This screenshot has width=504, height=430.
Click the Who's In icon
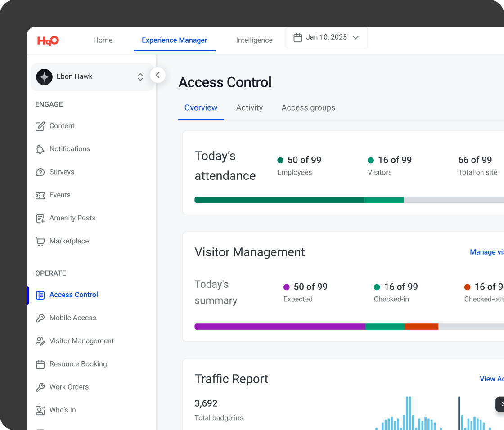tap(40, 410)
